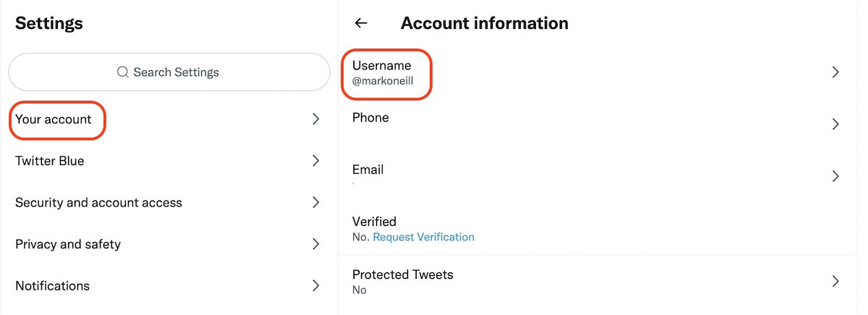Open Notifications settings
Screen dimensions: 868x315
(52, 286)
